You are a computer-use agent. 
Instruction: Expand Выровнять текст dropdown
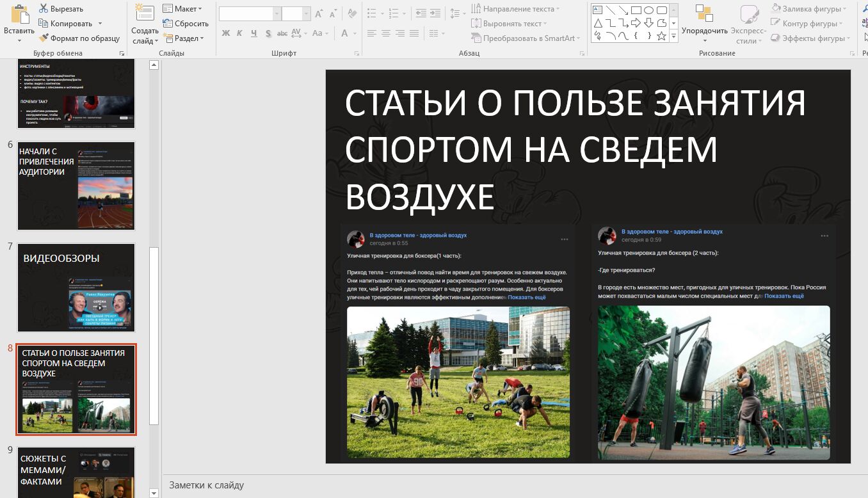click(510, 24)
